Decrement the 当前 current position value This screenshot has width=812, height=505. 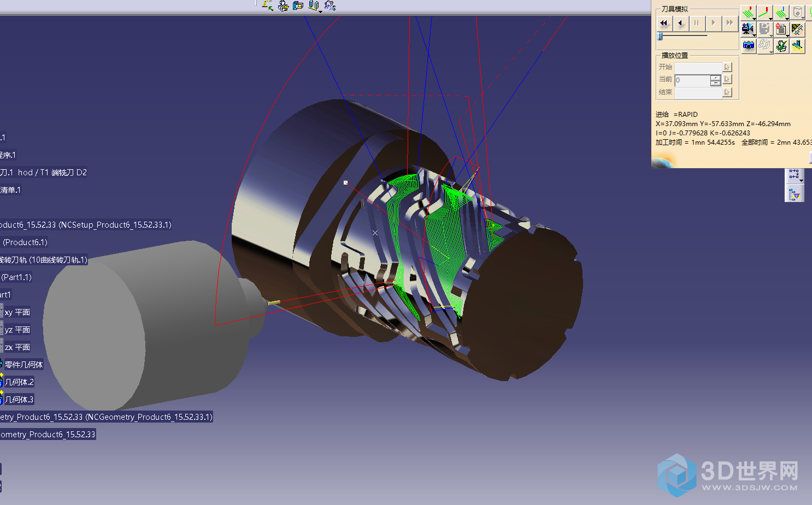tap(716, 83)
